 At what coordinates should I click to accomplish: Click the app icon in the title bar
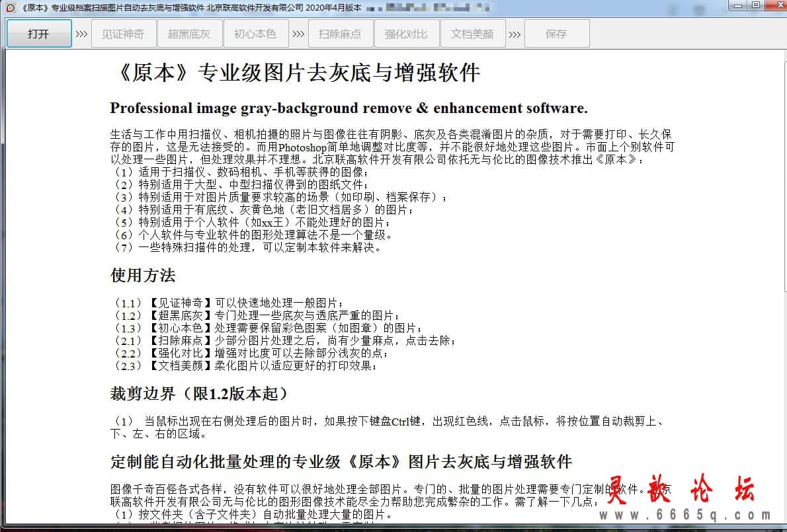10,7
